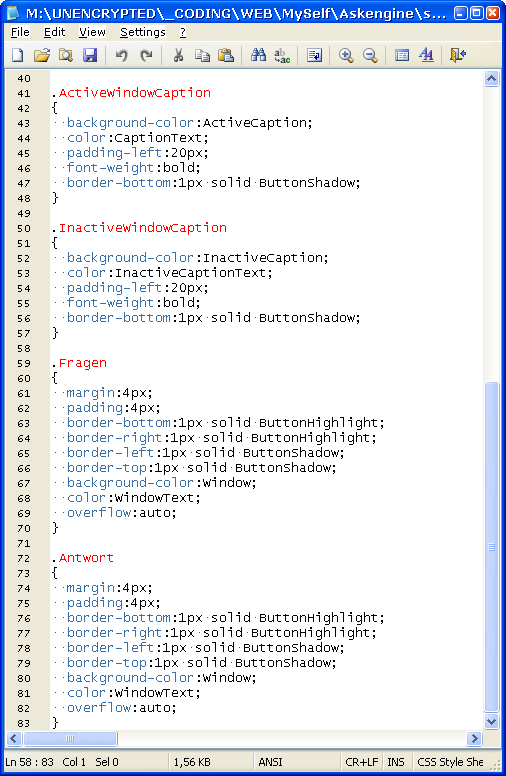Open file using the folder toolbar icon
Screen dimensions: 506x776
click(x=42, y=55)
